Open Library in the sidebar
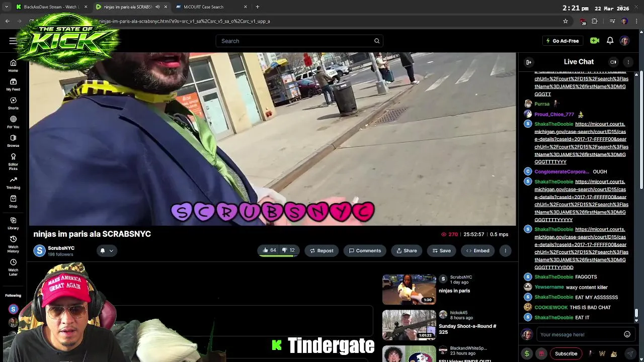The image size is (644, 362). 13,223
